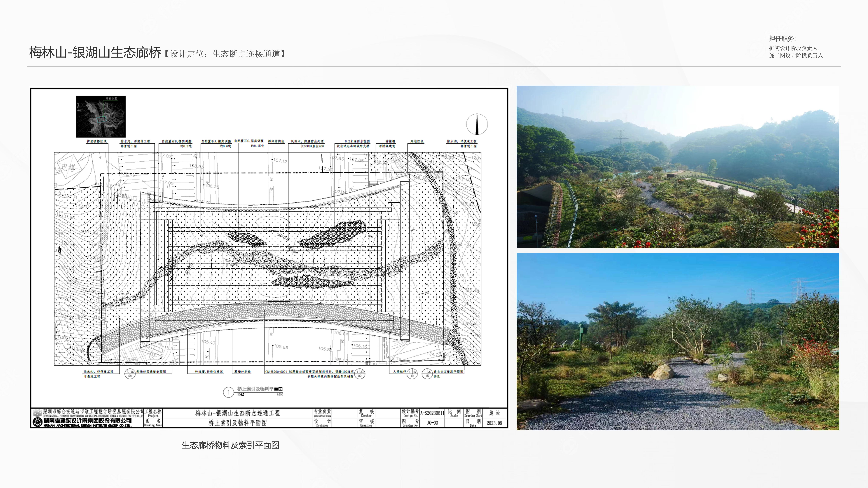This screenshot has height=488, width=868.
Task: Click the index circle 1 JG 15 symbol
Action: (x=427, y=374)
